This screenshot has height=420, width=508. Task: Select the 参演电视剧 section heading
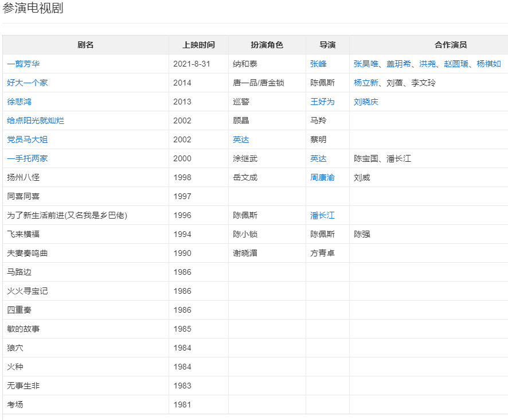coord(33,8)
